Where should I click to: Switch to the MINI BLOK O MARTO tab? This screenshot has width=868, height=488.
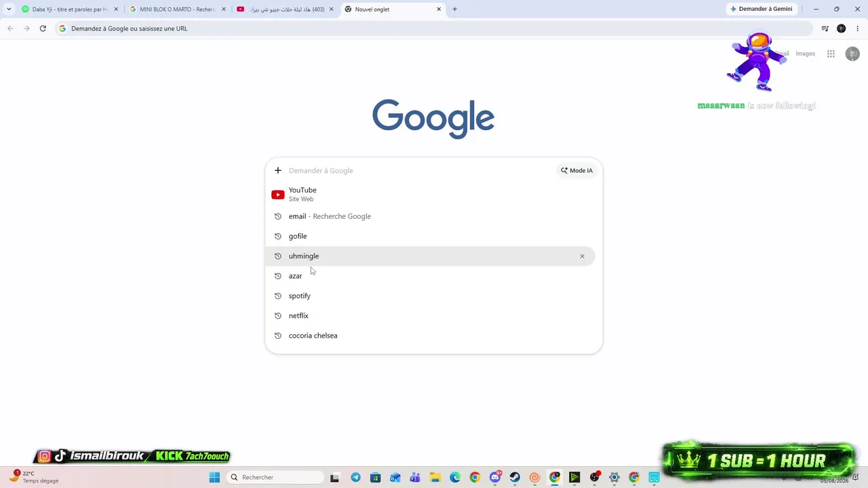(177, 9)
